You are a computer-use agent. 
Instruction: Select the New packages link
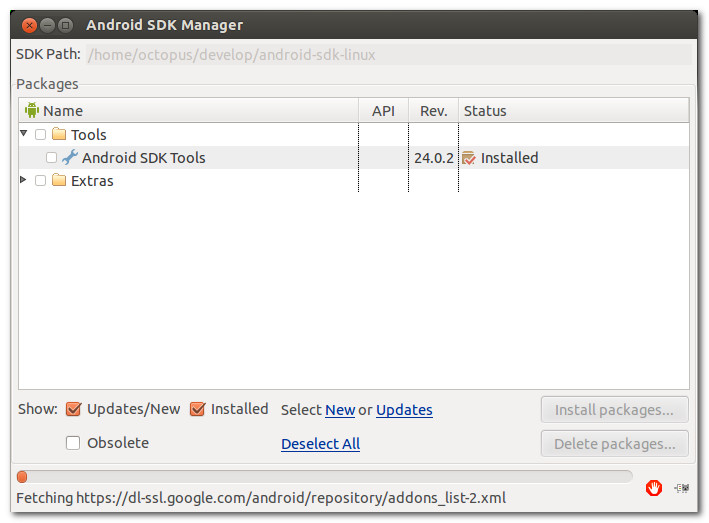click(340, 410)
